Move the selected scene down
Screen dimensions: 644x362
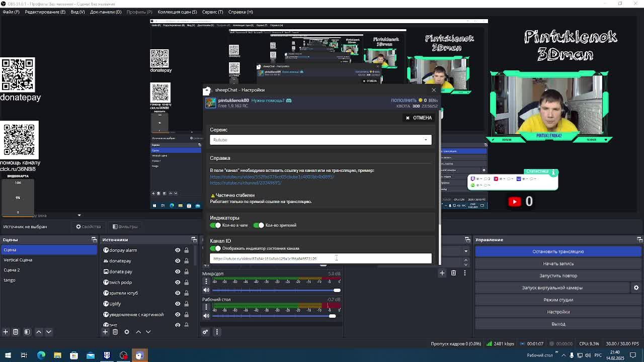pyautogui.click(x=49, y=332)
